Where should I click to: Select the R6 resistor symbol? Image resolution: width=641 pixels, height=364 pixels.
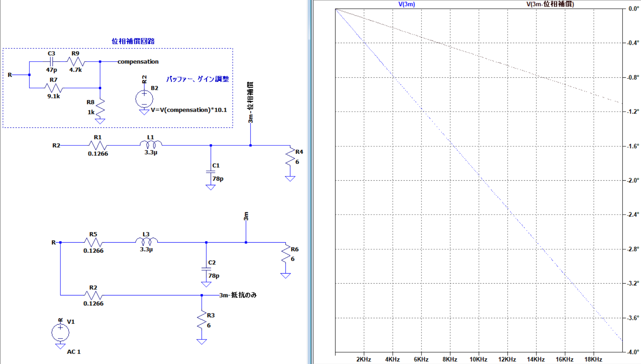click(x=286, y=254)
